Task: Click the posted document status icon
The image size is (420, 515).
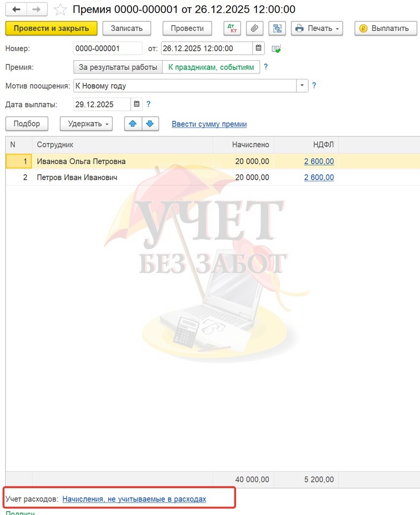Action: [276, 49]
